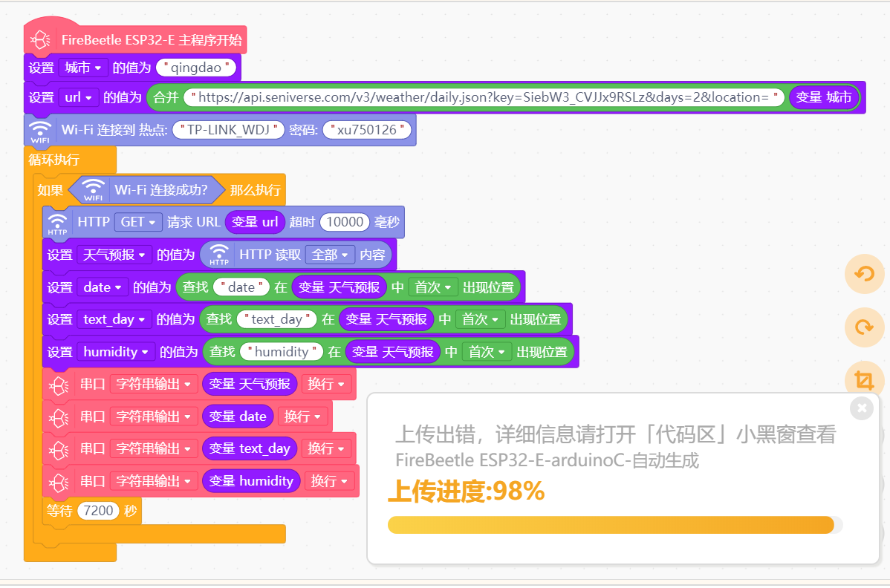Click the undo arrow button

click(865, 275)
